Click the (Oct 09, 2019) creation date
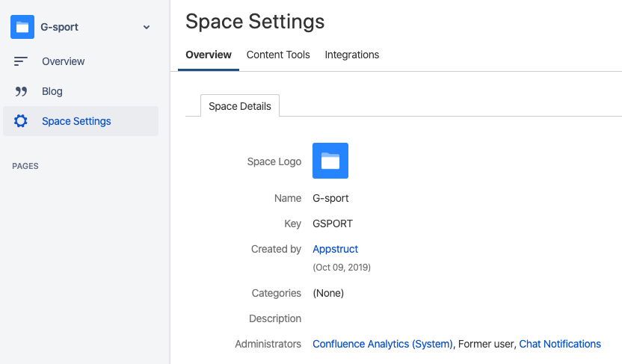Viewport: 622px width, 364px height. tap(342, 268)
